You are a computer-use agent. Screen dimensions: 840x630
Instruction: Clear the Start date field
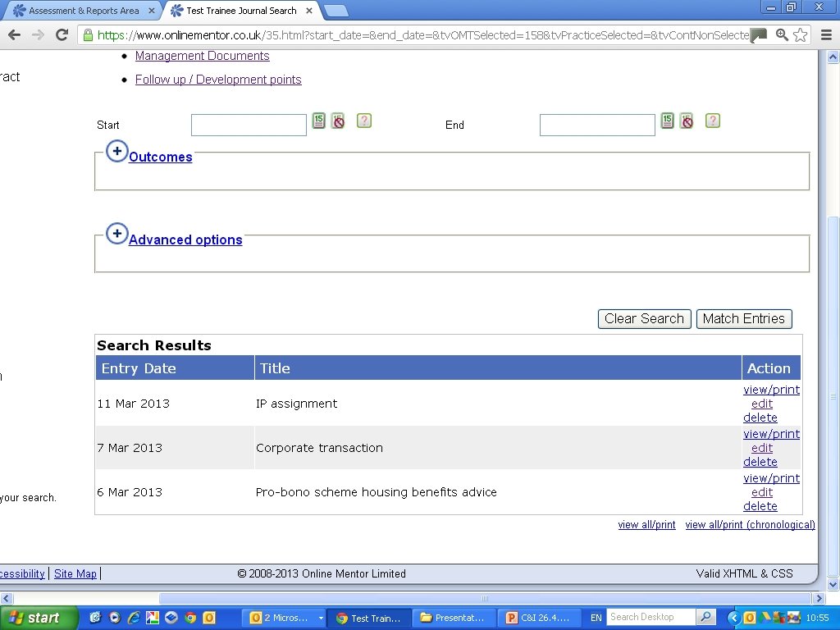click(x=338, y=121)
